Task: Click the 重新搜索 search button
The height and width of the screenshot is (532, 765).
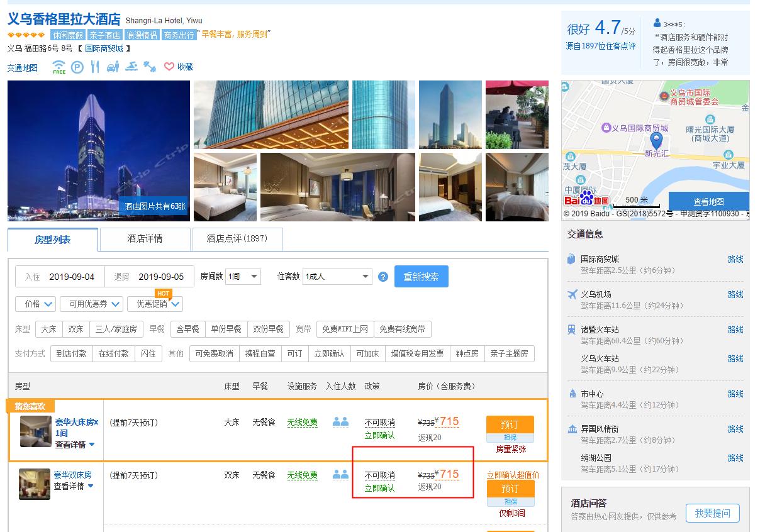Action: tap(422, 276)
